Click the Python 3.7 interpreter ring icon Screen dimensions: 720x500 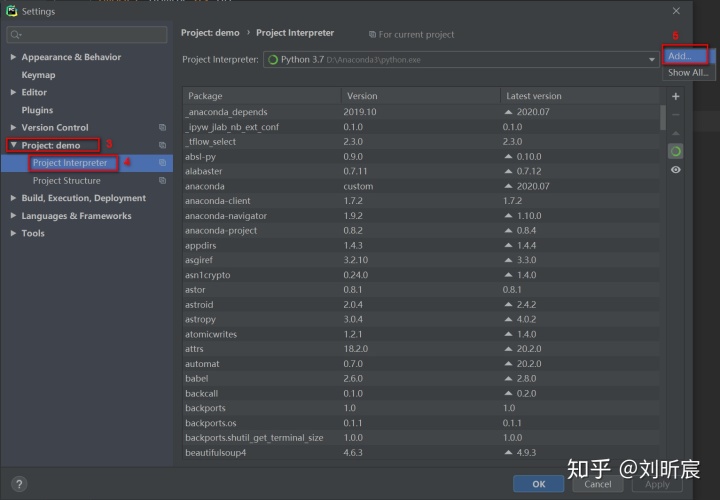point(273,60)
